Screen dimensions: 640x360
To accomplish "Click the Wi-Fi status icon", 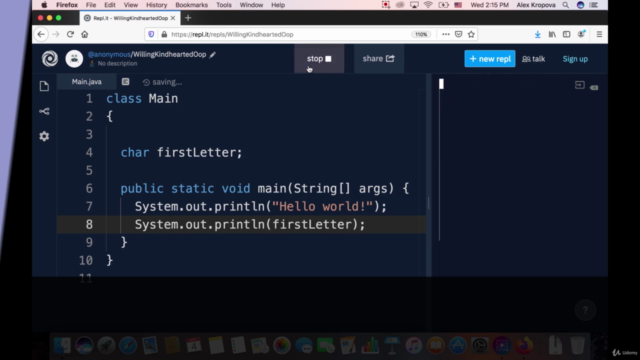I will point(428,5).
